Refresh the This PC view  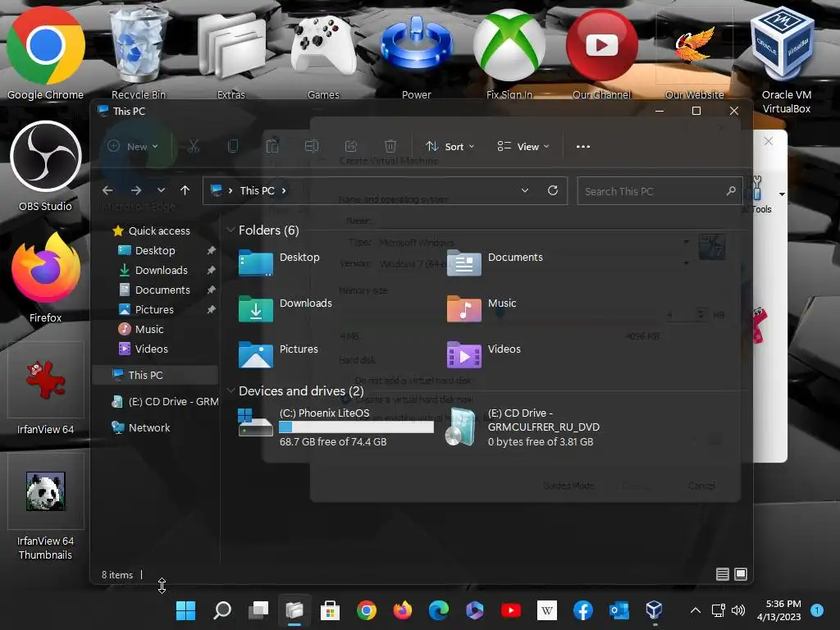tap(553, 190)
